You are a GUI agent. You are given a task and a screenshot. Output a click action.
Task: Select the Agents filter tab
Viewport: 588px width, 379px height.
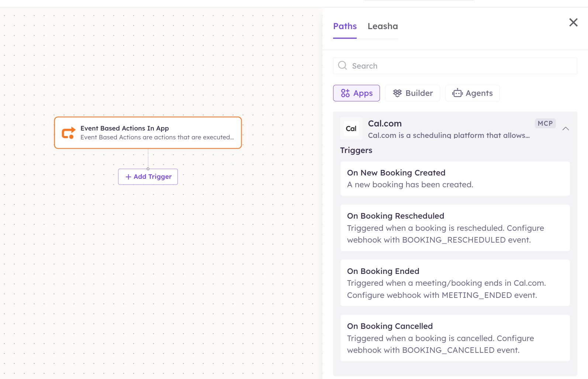tap(472, 93)
